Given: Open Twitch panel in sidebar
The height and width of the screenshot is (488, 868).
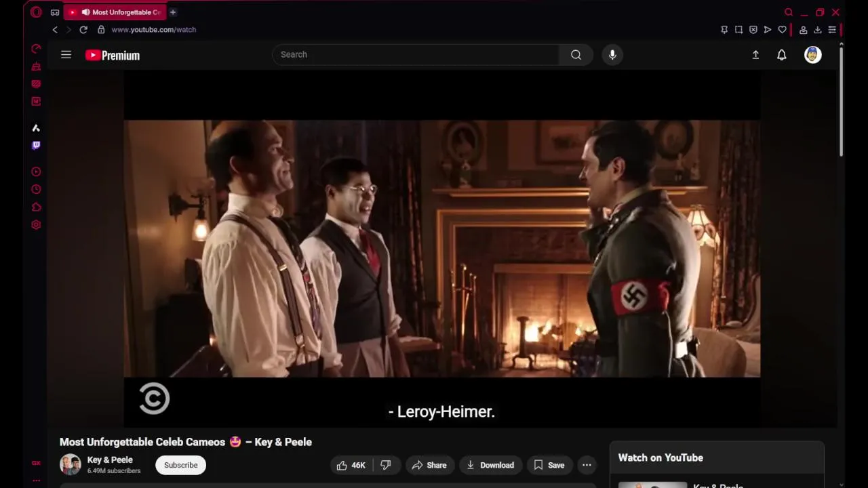Looking at the screenshot, I should click(x=36, y=145).
